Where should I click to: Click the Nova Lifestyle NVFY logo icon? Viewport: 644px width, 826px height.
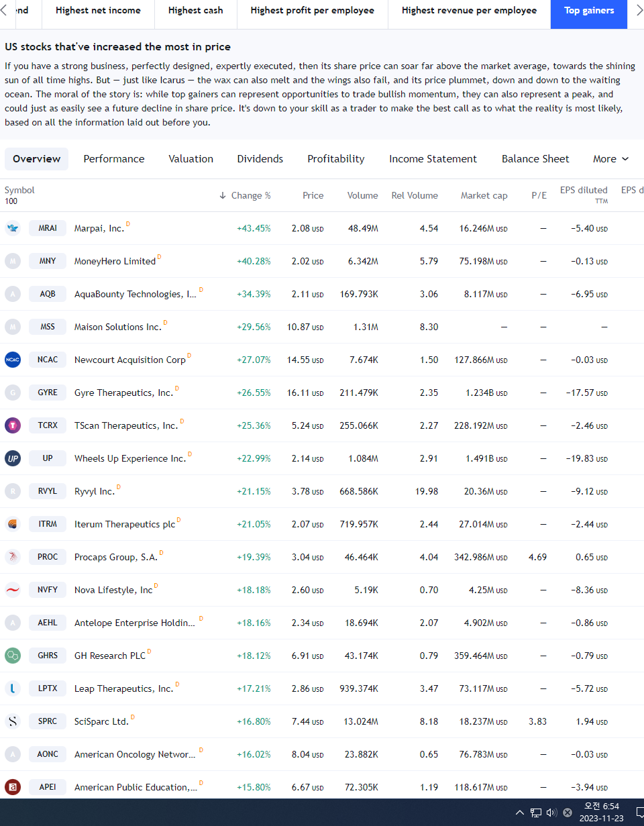[x=13, y=590]
